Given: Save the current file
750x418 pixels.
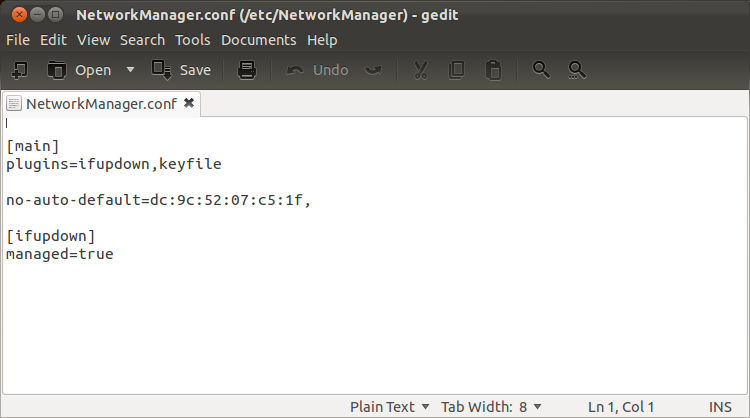Looking at the screenshot, I should tap(181, 70).
